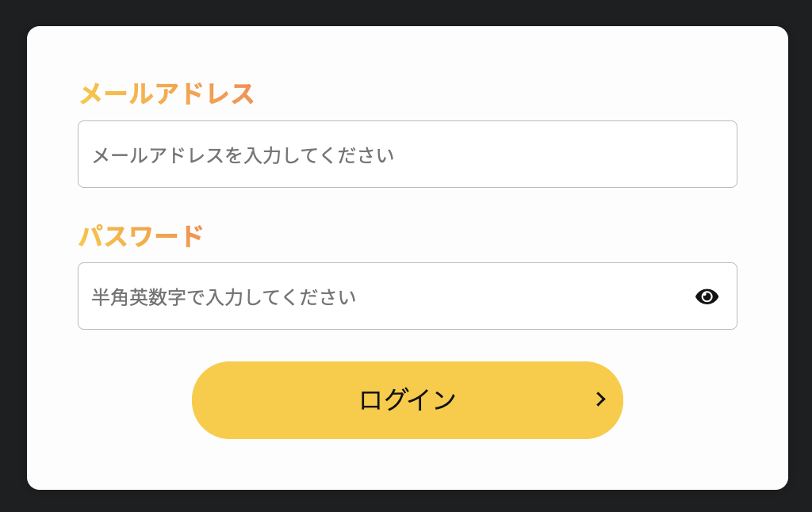This screenshot has height=512, width=812.
Task: Click the chevron arrow on the login button
Action: point(601,399)
